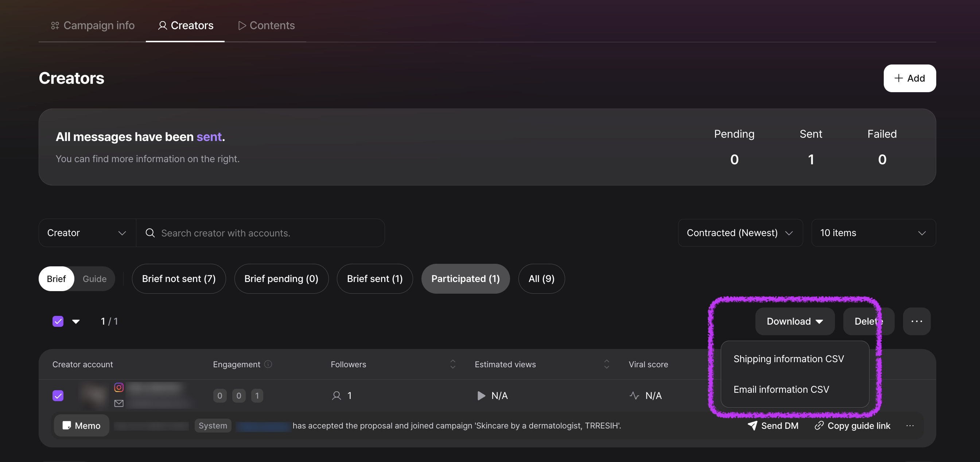Choose Shipping information CSV option
This screenshot has height=462, width=980.
788,359
